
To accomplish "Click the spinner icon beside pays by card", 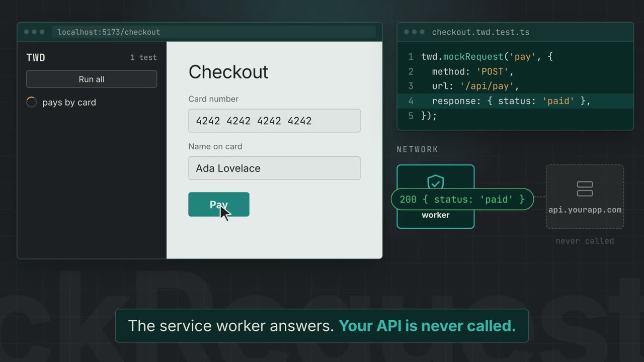I will [x=32, y=102].
